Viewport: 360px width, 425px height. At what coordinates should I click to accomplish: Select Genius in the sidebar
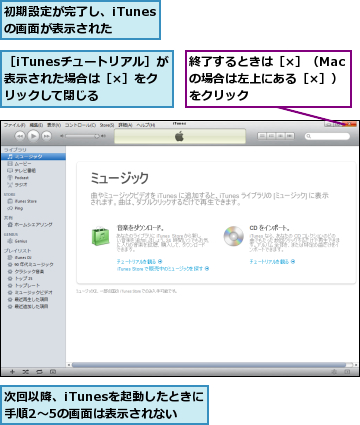pos(33,241)
